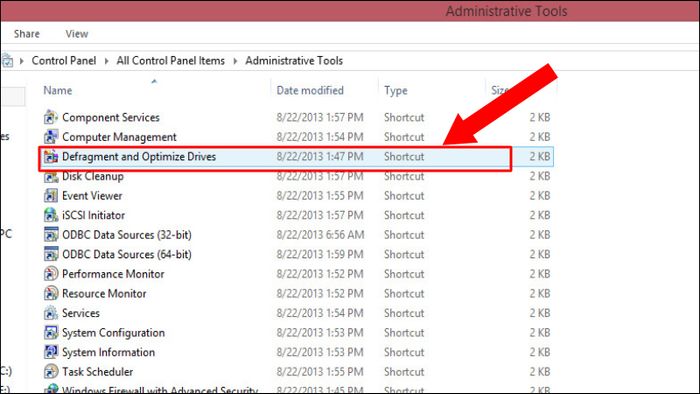The height and width of the screenshot is (394, 700).
Task: Open the Share ribbon tab
Action: coord(27,34)
